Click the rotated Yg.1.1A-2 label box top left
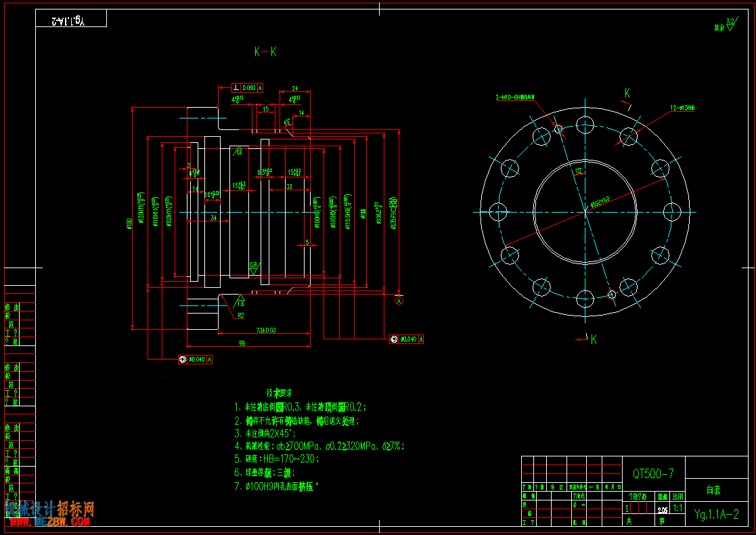 [x=71, y=18]
